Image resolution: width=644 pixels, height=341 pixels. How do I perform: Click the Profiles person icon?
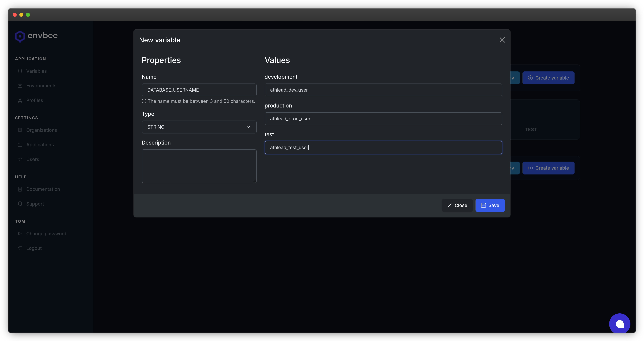click(20, 100)
